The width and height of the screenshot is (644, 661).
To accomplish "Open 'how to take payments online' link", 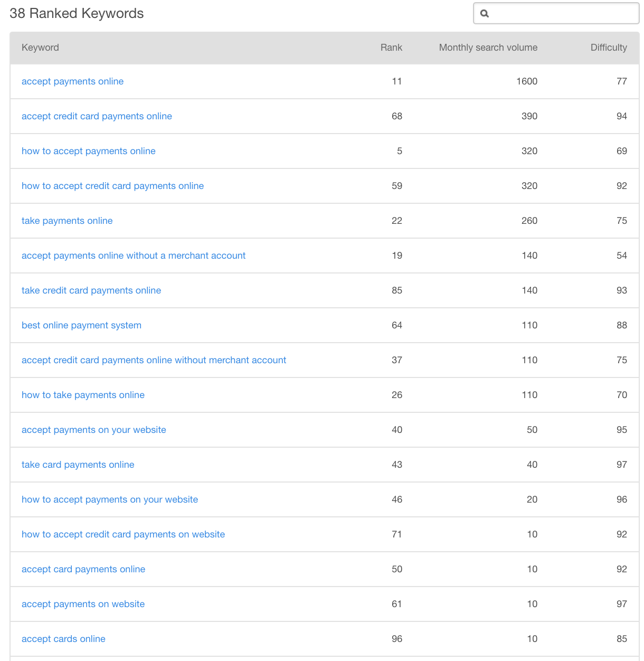I will click(83, 395).
